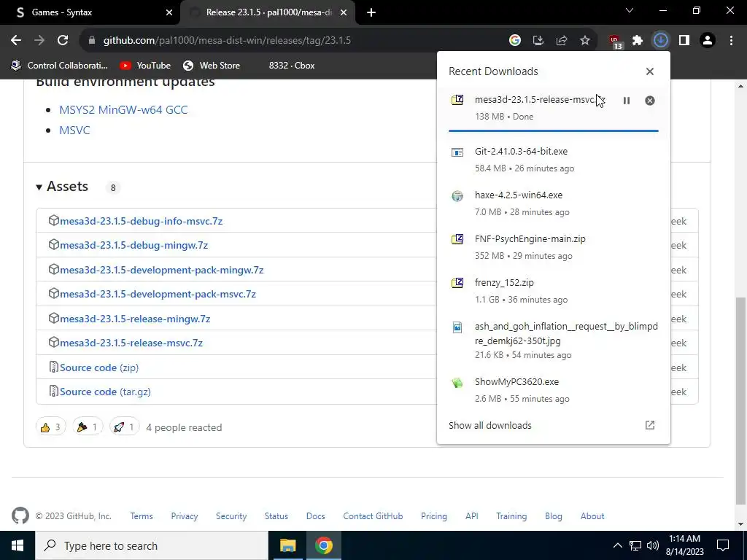Toggle the Chrome downloads toolbar icon

[661, 41]
